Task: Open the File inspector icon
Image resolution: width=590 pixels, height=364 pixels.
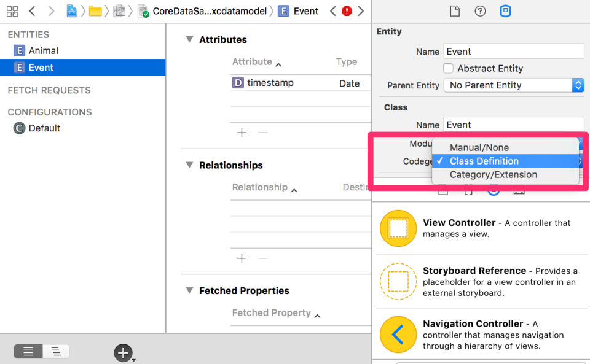Action: click(455, 10)
